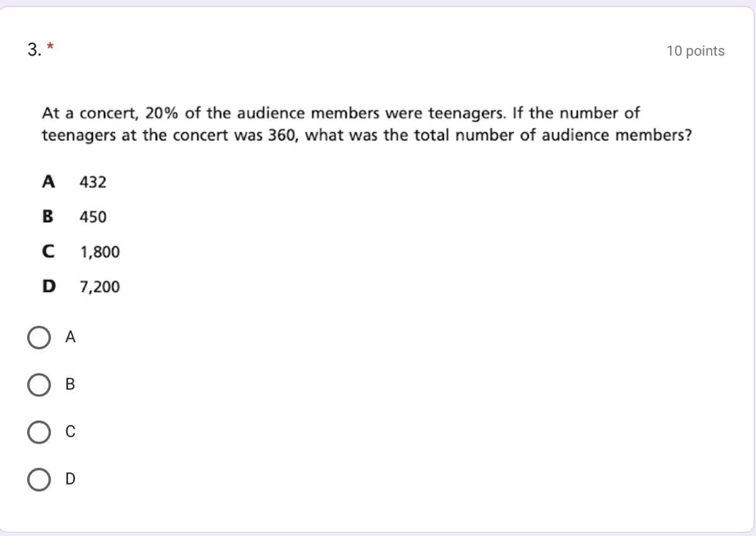The height and width of the screenshot is (536, 756).
Task: Click the question number 3
Action: (x=35, y=50)
